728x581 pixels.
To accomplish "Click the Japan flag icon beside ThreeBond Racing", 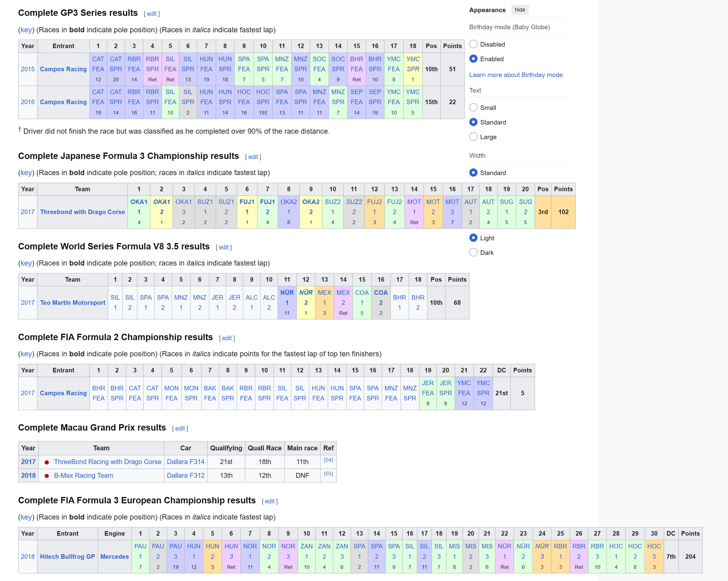I will 47,462.
